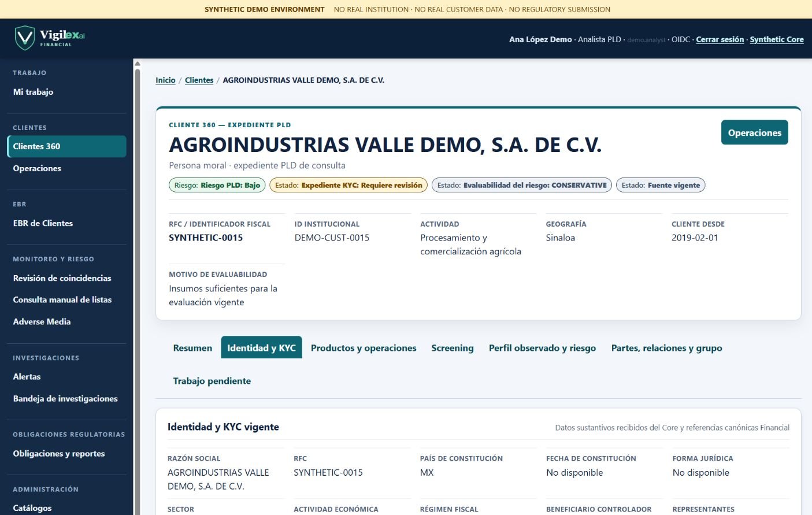Image resolution: width=812 pixels, height=515 pixels.
Task: Click the Ana López Demo user name
Action: click(540, 39)
